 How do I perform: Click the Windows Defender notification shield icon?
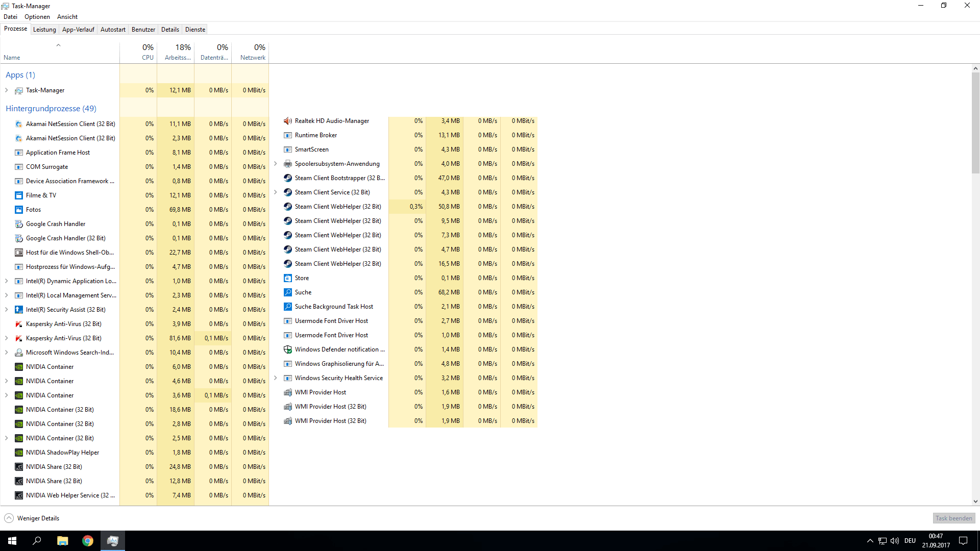(x=288, y=349)
